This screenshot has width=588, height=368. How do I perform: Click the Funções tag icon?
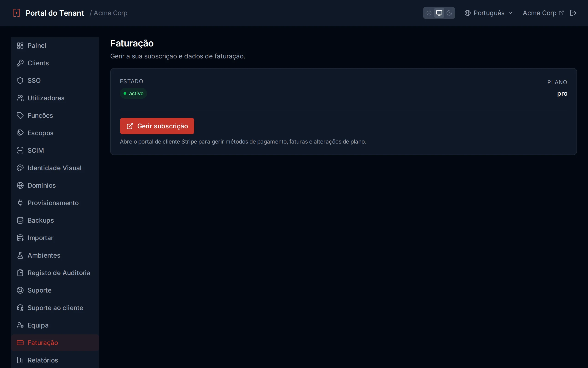(20, 115)
